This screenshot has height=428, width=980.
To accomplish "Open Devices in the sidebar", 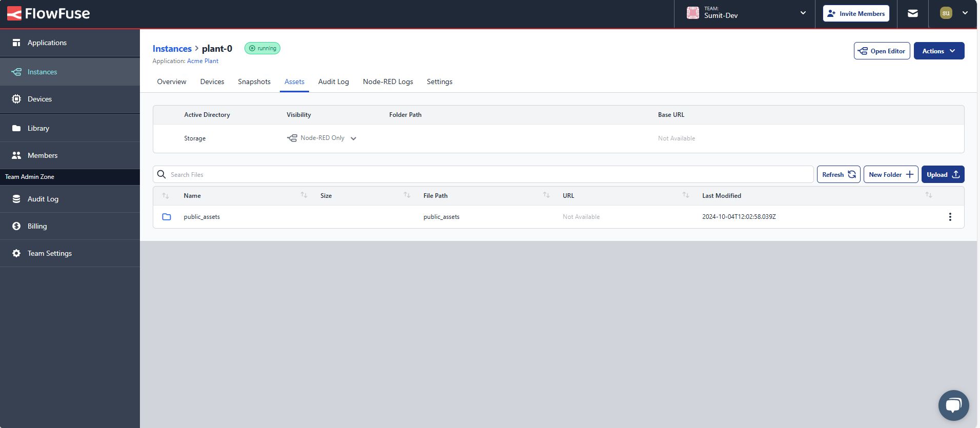I will pos(70,99).
